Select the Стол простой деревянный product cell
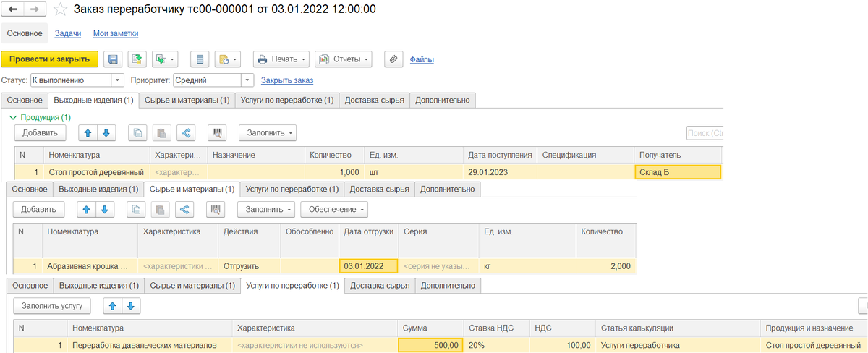 point(97,172)
